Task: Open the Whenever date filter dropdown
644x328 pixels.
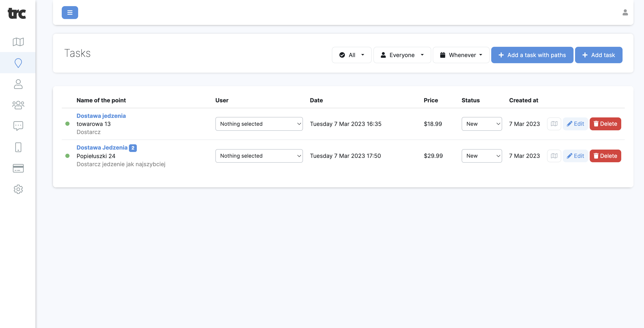Action: click(x=461, y=55)
